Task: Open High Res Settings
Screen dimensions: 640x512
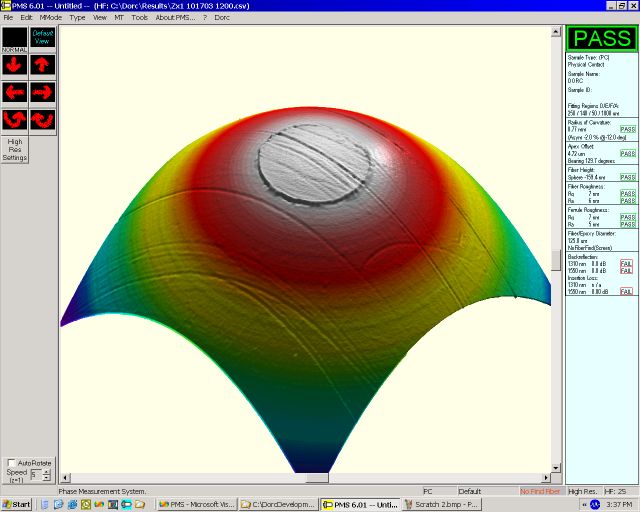Action: tap(15, 150)
